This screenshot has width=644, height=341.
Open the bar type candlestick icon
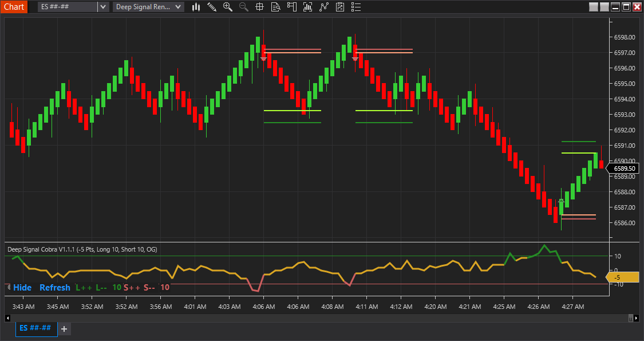[196, 7]
